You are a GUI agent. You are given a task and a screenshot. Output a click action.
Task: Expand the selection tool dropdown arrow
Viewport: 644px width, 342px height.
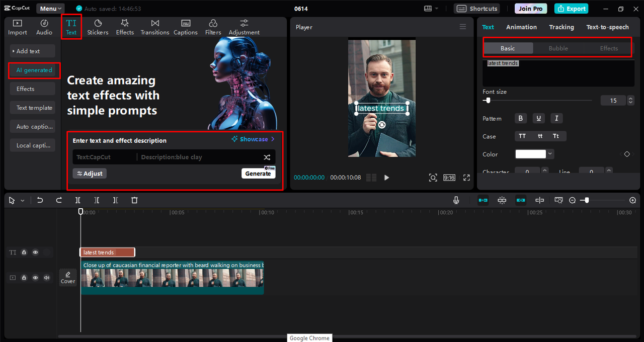[x=22, y=201]
